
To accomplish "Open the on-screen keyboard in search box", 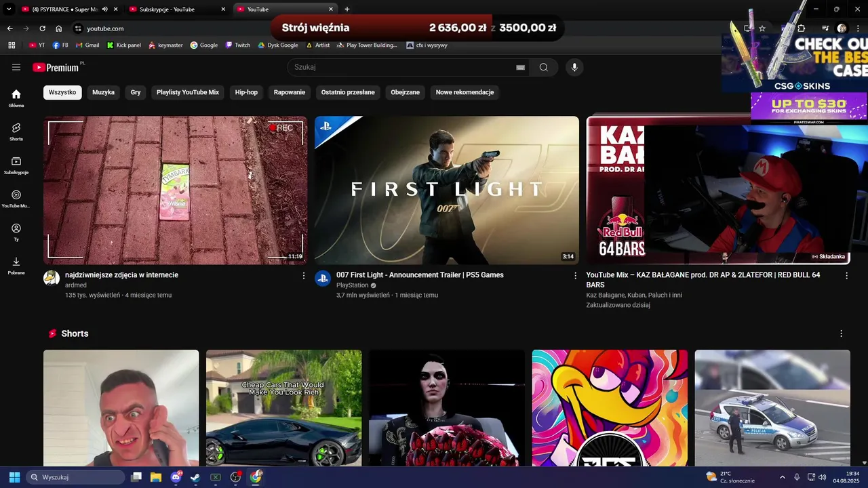I will (x=520, y=67).
